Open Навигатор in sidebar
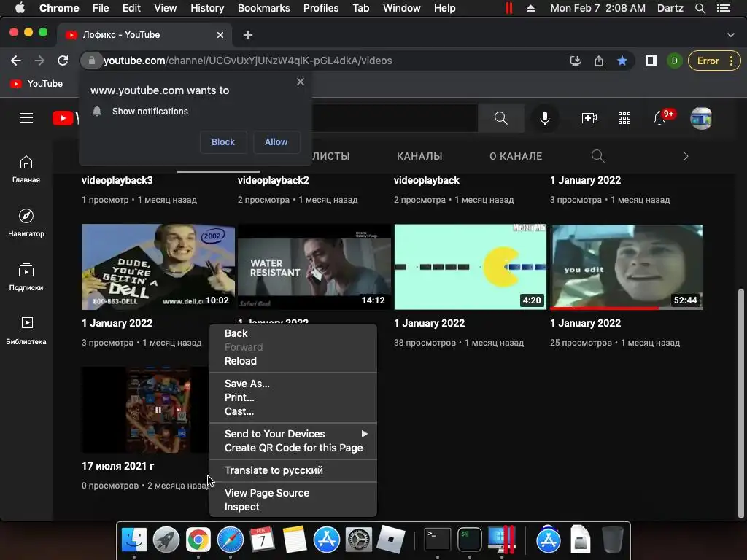Viewport: 747px width, 560px height. 26,223
